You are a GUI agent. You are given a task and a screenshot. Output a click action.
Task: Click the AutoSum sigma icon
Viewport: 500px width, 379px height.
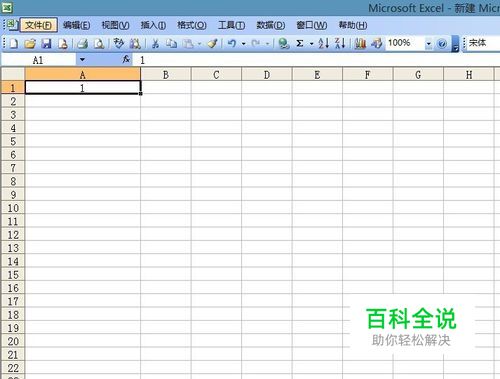pos(300,43)
